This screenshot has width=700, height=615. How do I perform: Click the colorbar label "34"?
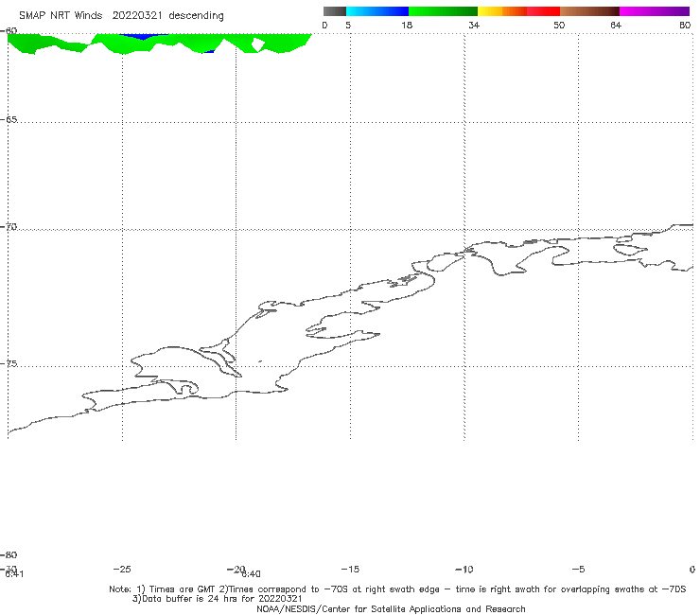tap(474, 25)
